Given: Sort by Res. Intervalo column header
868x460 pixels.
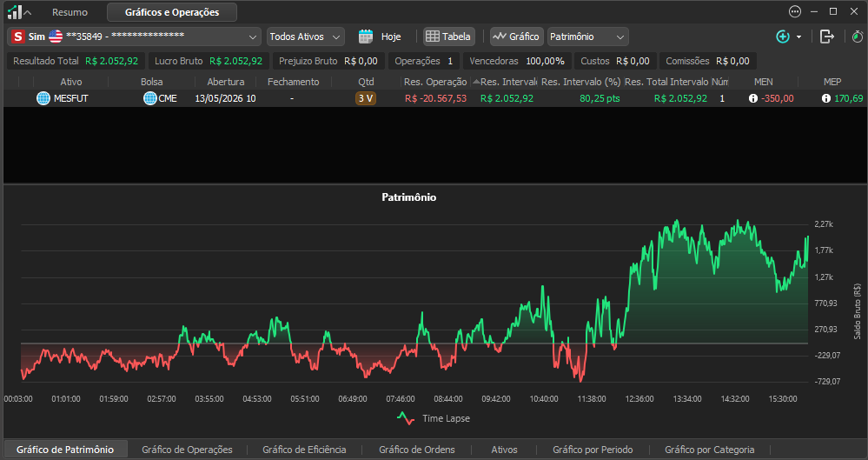Looking at the screenshot, I should pyautogui.click(x=505, y=82).
